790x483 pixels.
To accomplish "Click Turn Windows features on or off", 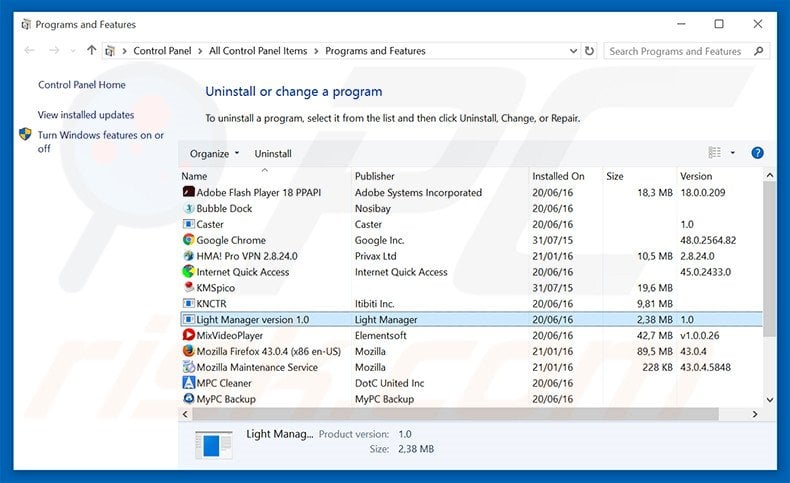I will click(100, 142).
